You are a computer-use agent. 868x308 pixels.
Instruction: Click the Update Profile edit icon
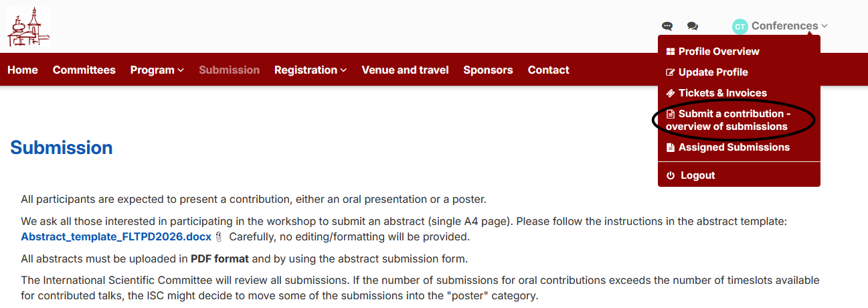(671, 72)
